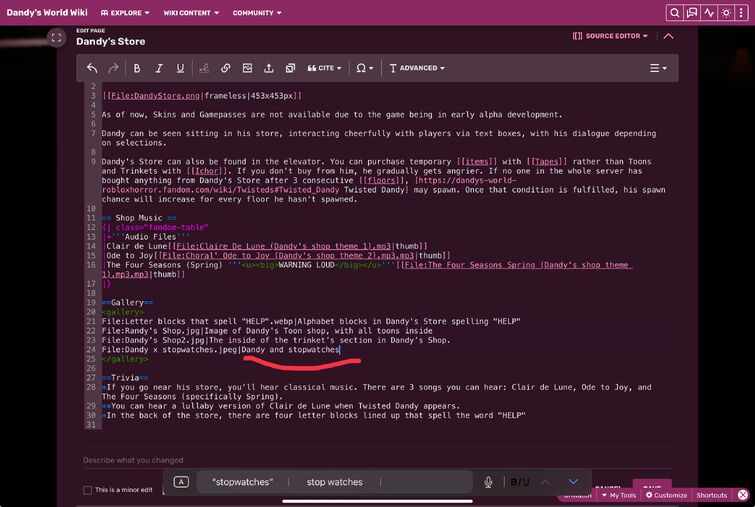Go to the Dandy's World Wiki home
The height and width of the screenshot is (507, 755).
[47, 13]
